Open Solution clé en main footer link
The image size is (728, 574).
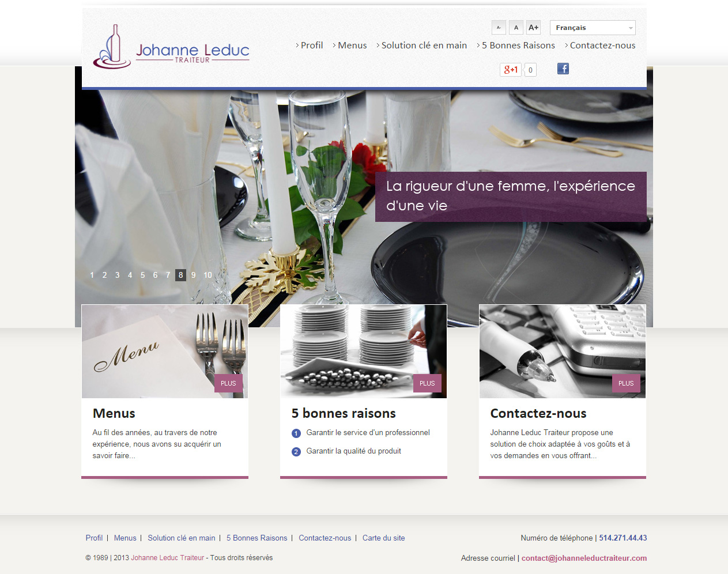click(182, 538)
